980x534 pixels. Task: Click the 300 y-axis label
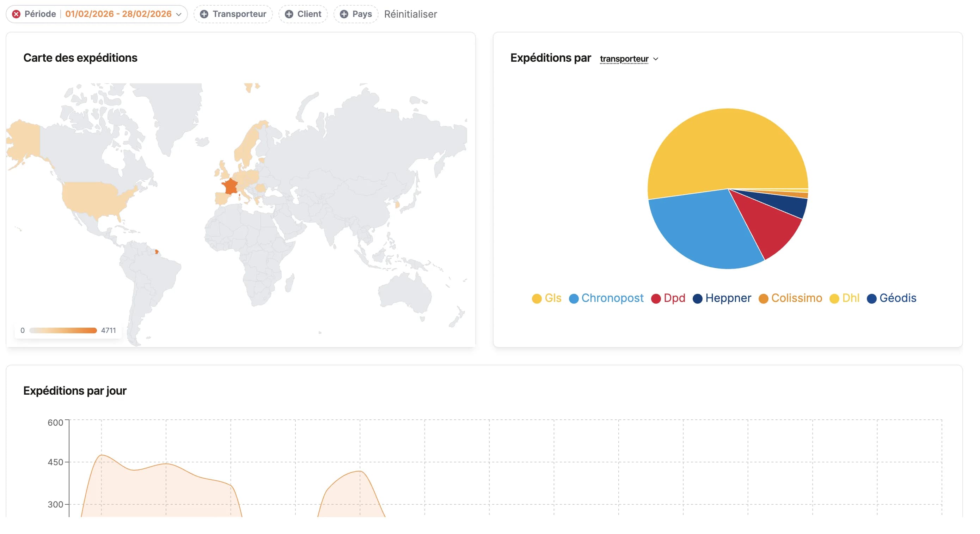(x=55, y=504)
